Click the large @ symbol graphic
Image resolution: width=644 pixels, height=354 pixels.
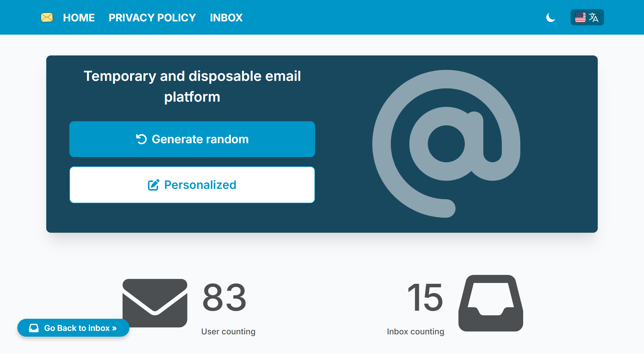pos(446,144)
